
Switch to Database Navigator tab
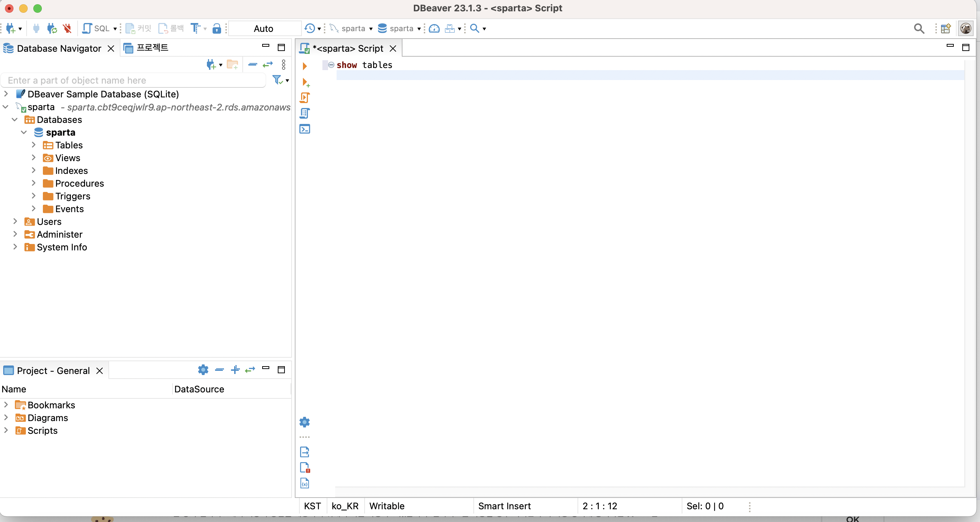tap(59, 48)
